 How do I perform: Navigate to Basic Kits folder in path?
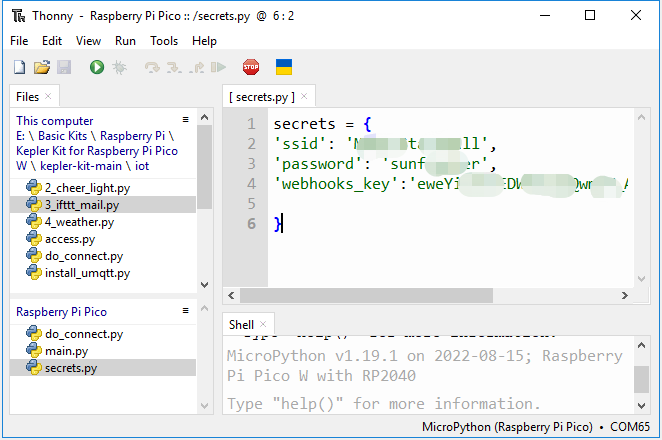62,136
